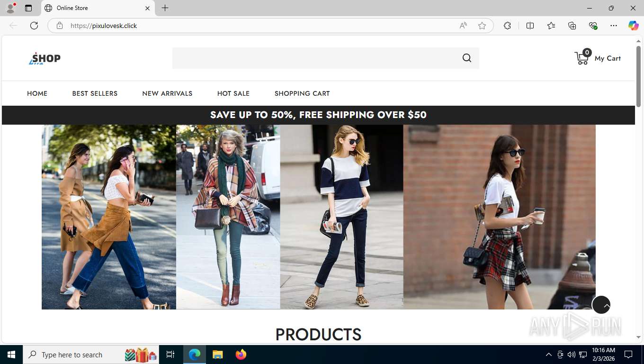Open the network tray icon
The width and height of the screenshot is (644, 364).
(583, 355)
